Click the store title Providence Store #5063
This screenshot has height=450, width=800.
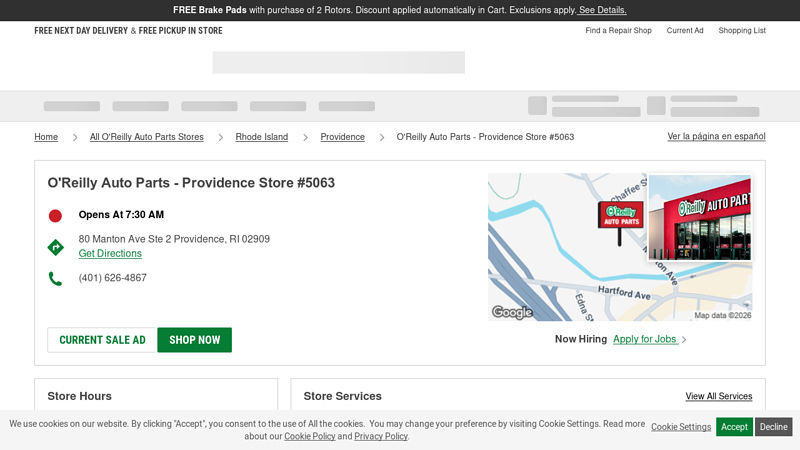191,183
